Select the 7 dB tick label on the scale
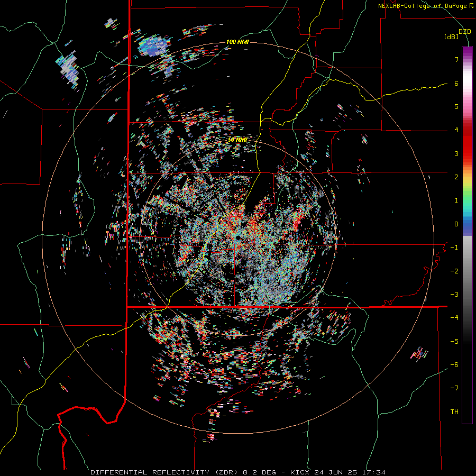This screenshot has width=476, height=476. tap(456, 59)
